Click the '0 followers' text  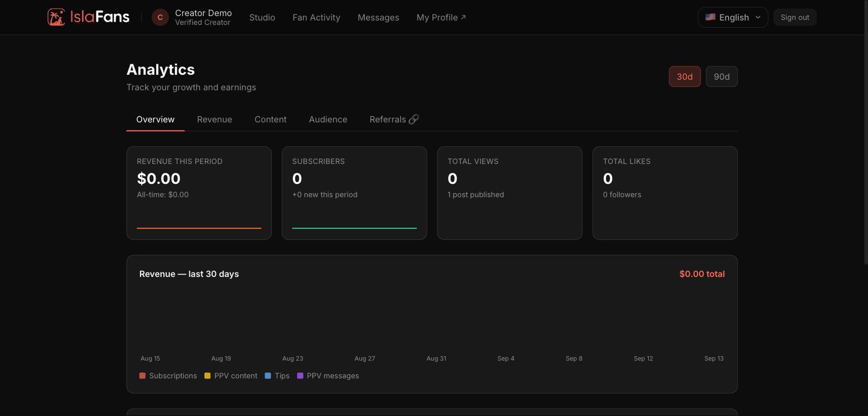[622, 194]
